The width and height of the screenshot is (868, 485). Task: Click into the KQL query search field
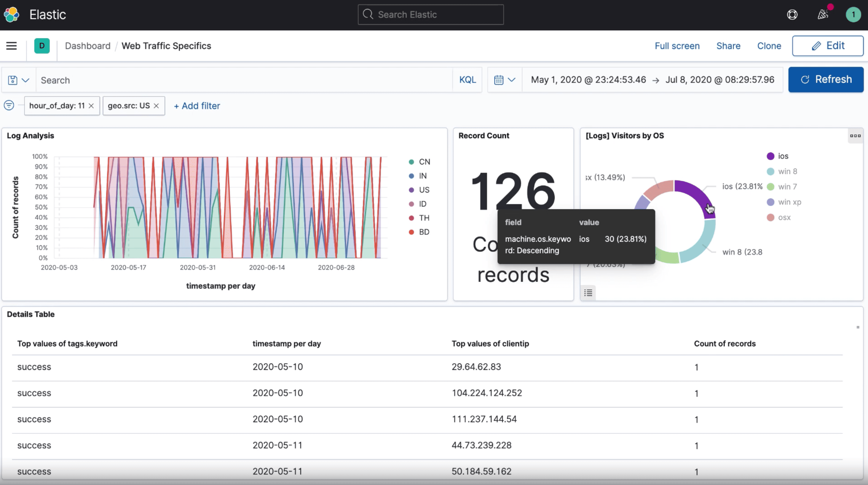244,80
